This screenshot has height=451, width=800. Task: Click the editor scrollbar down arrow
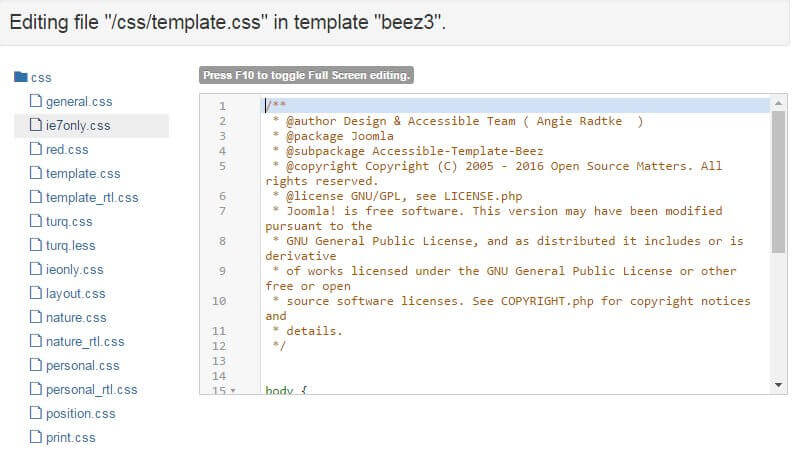pyautogui.click(x=779, y=385)
